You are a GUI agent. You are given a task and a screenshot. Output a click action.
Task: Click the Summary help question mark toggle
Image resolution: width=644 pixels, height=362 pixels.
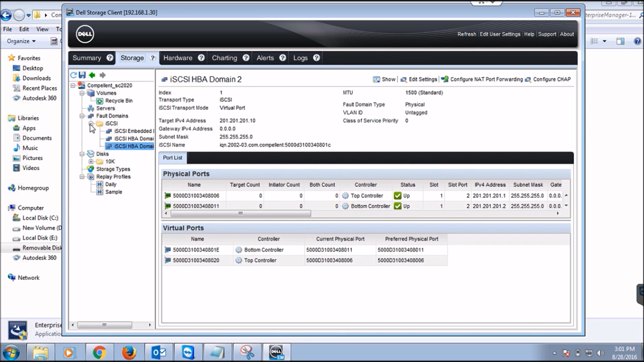click(109, 58)
